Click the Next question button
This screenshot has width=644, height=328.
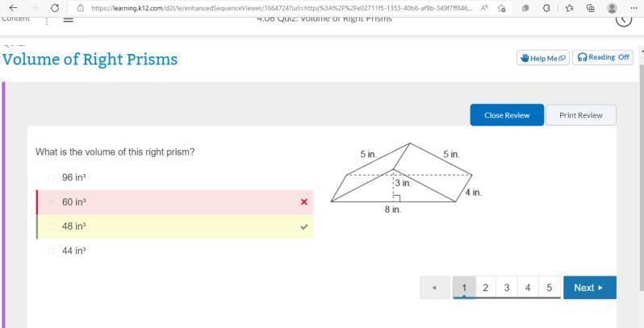coord(590,288)
